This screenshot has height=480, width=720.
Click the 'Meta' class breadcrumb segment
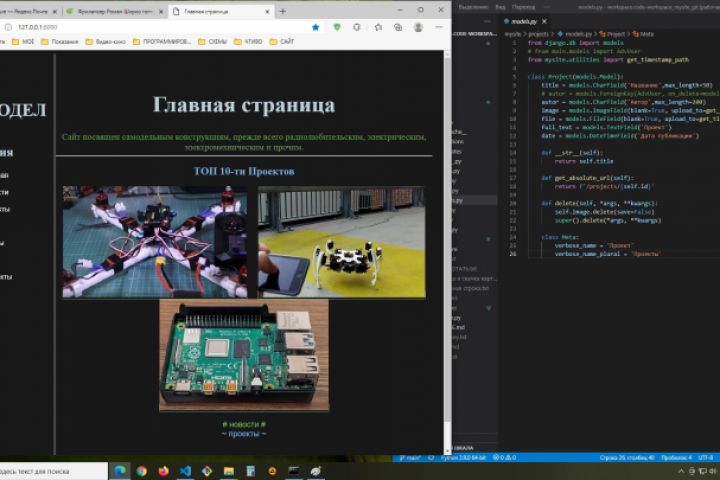pos(643,34)
